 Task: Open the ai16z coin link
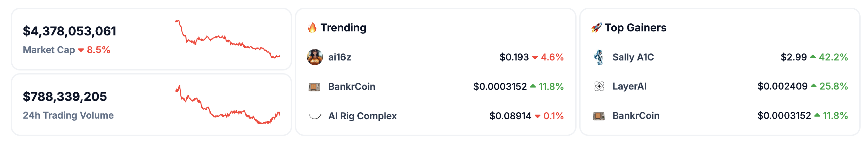pos(340,57)
